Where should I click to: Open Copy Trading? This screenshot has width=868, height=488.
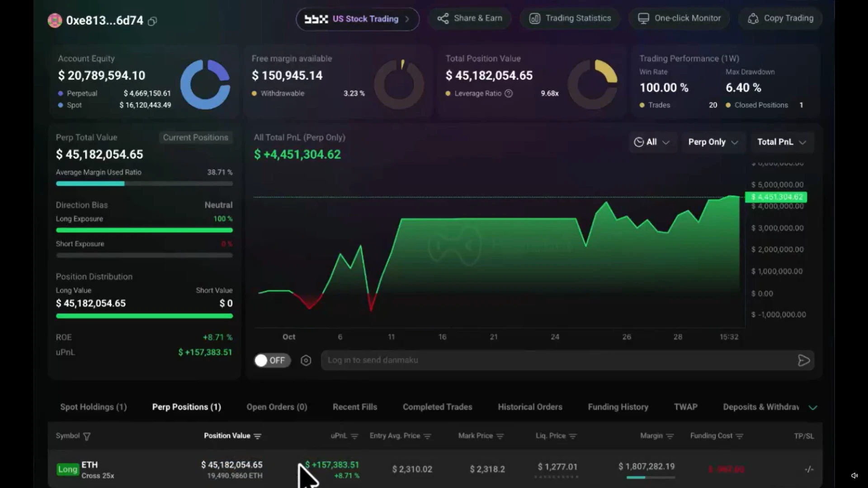pos(780,19)
